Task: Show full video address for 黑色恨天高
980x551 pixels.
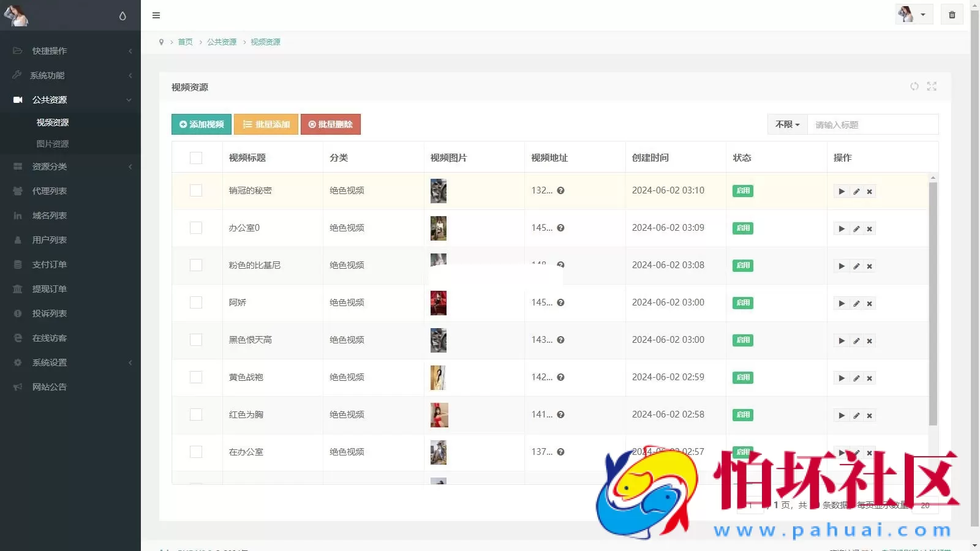Action: coord(560,340)
